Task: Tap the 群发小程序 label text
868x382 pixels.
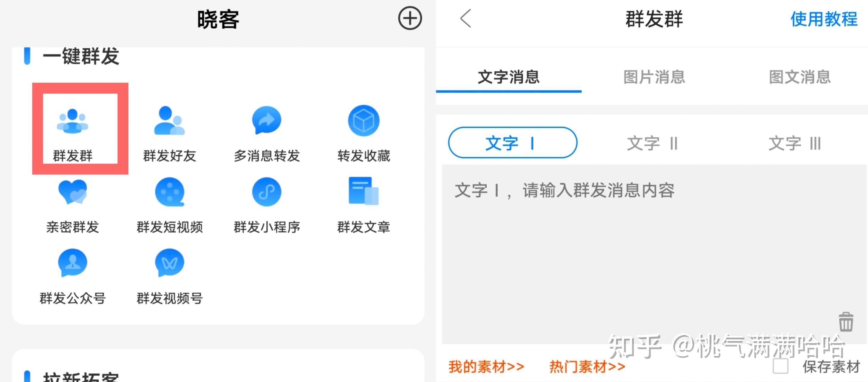Action: (267, 227)
